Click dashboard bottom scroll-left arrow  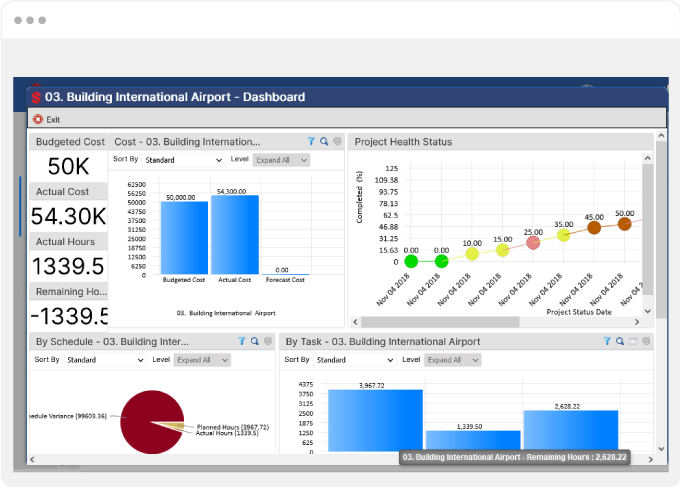(32, 459)
